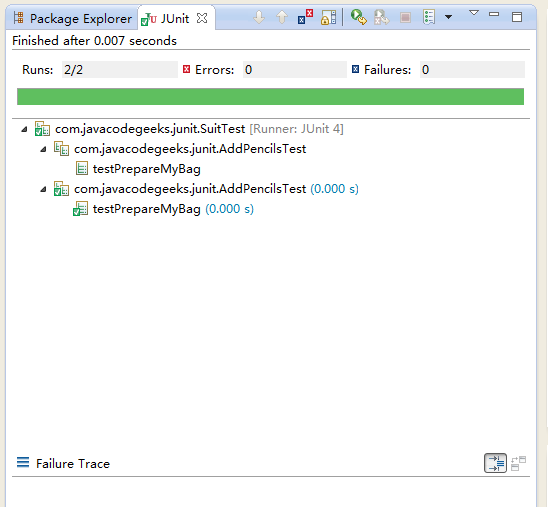The height and width of the screenshot is (507, 548).
Task: Collapse the AddPencilsTest (0.000 s) node
Action: [x=43, y=189]
